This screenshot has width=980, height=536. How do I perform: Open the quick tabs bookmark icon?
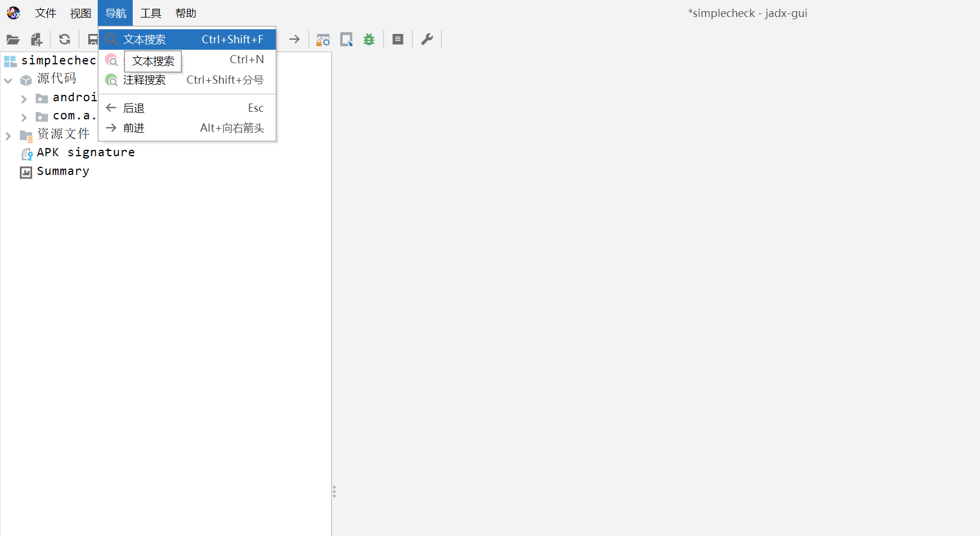pyautogui.click(x=346, y=40)
